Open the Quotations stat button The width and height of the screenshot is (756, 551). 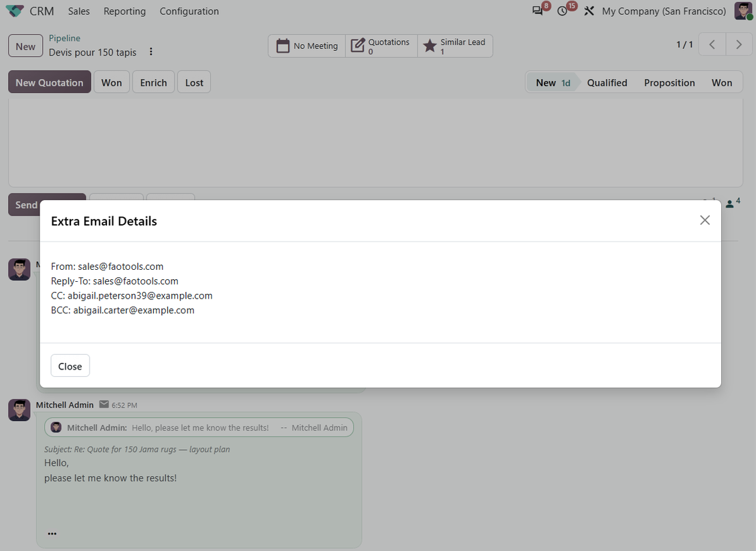click(381, 46)
